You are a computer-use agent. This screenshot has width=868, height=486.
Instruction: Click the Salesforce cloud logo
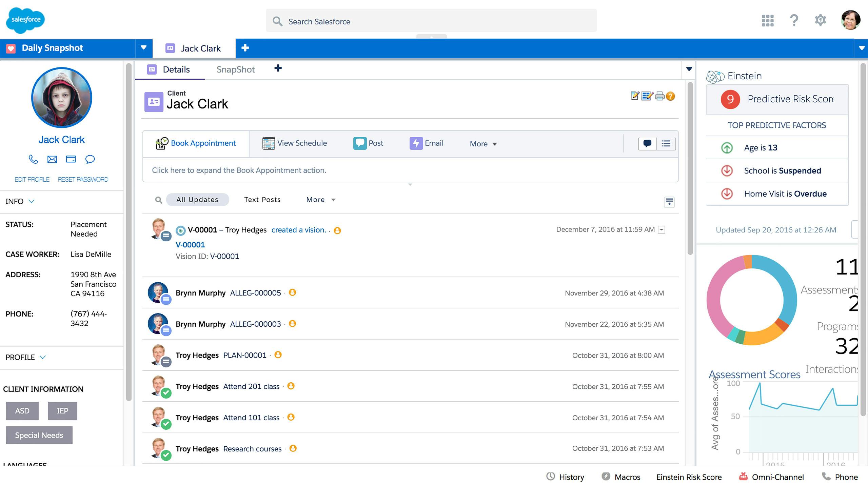tap(25, 20)
